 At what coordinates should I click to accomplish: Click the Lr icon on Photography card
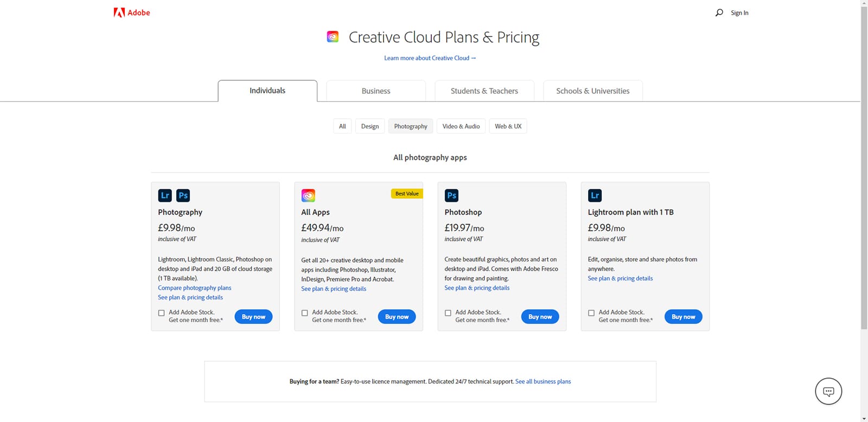pos(165,195)
